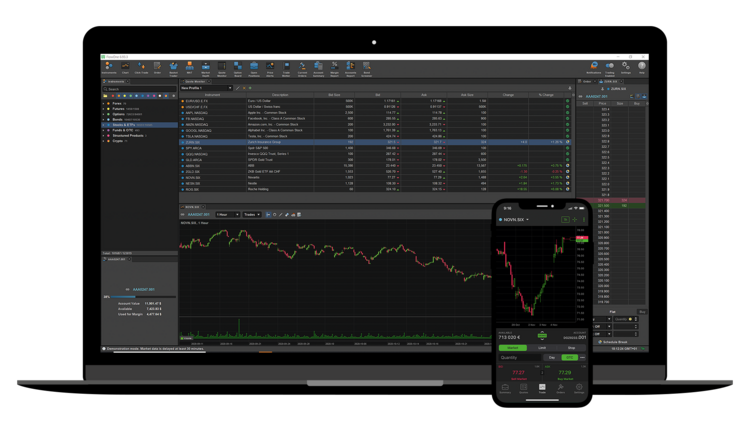This screenshot has width=750, height=421.
Task: Select Day duration on the phone app
Action: point(552,357)
